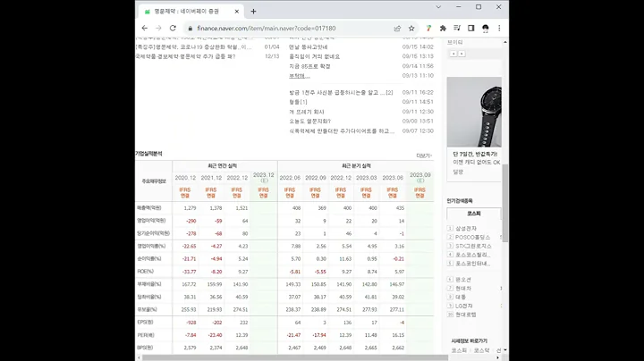
Task: Click the 2020.12 annual column header
Action: pyautogui.click(x=185, y=178)
